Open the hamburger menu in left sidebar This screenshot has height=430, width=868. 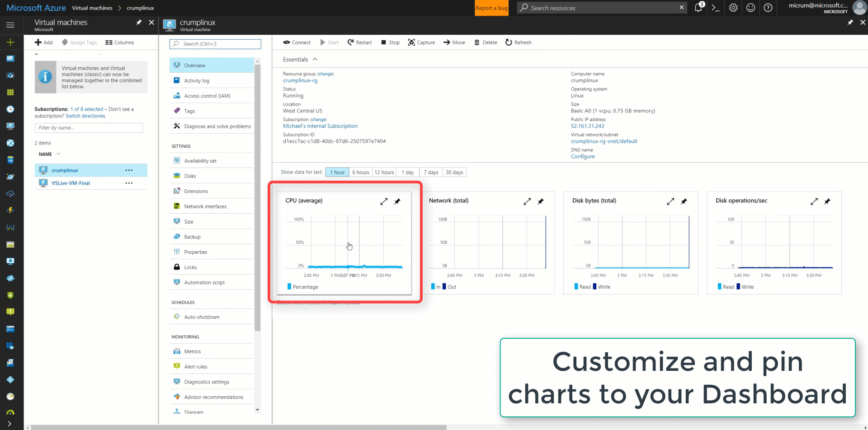tap(10, 25)
